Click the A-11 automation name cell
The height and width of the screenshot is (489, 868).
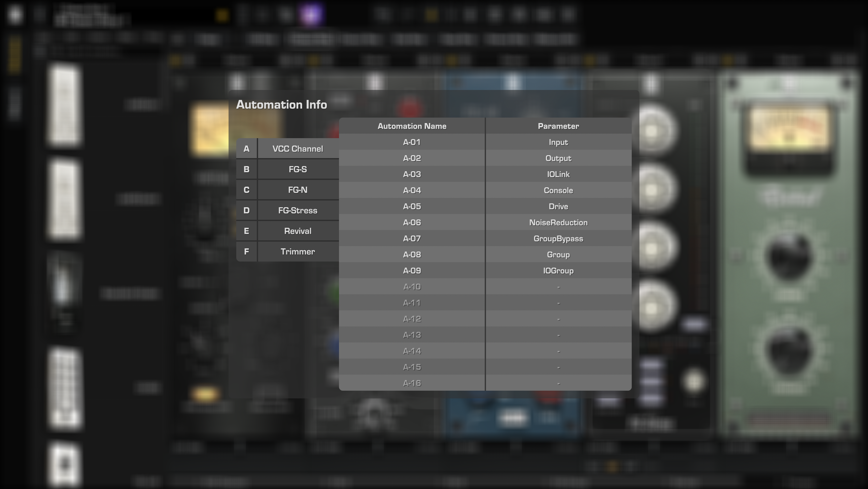(x=412, y=303)
